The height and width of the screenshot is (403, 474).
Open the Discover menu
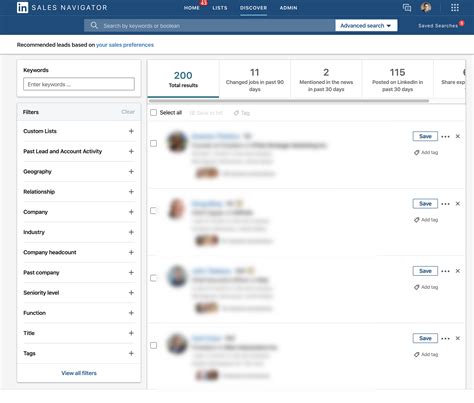(x=253, y=8)
